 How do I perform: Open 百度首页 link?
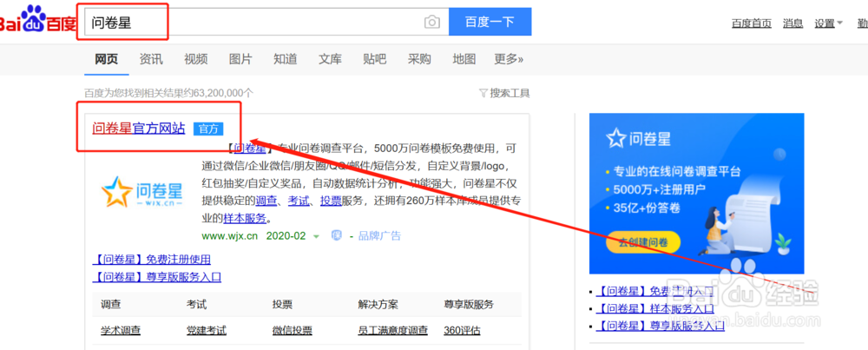tap(751, 23)
